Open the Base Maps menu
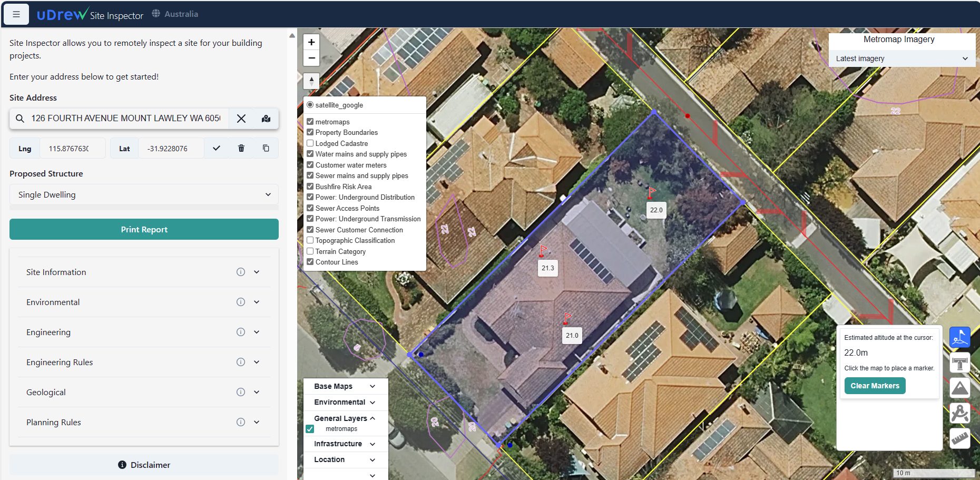This screenshot has width=980, height=480. click(345, 386)
